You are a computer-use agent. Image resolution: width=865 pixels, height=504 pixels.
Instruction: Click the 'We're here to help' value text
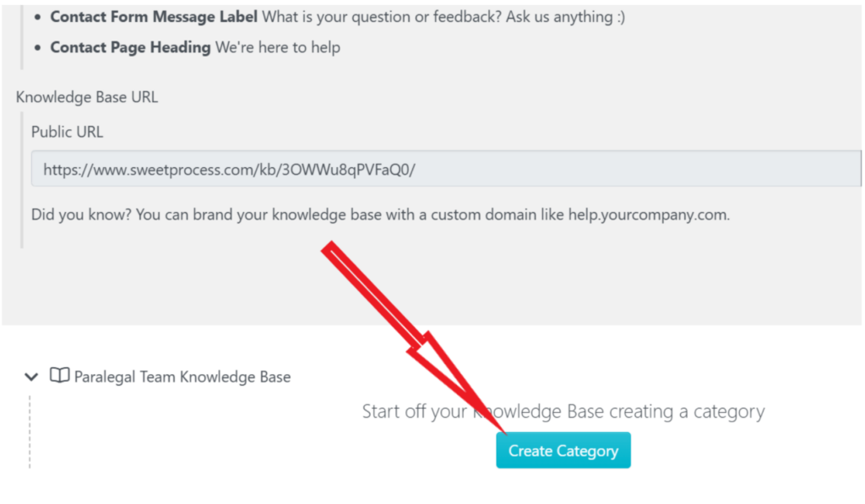(278, 47)
